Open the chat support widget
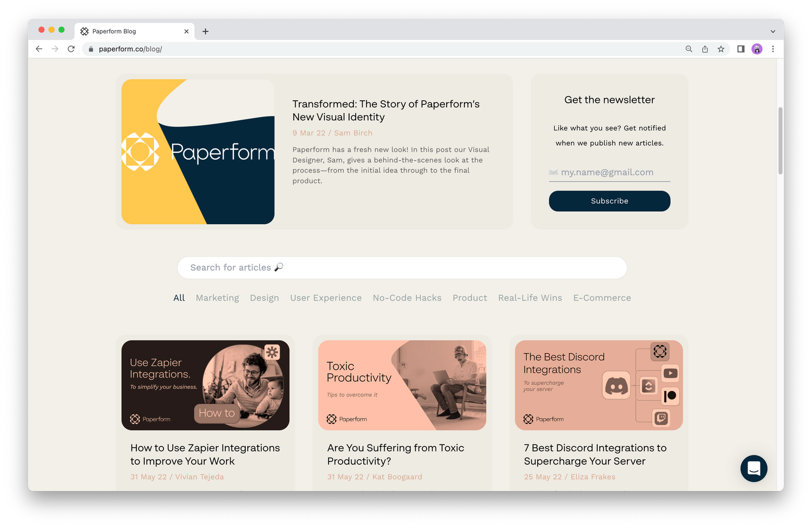The image size is (812, 528). click(754, 468)
